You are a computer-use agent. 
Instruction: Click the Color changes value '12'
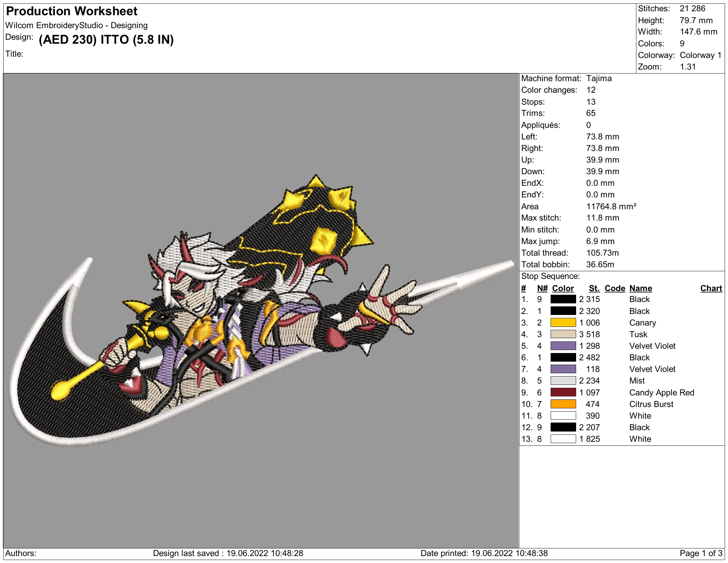tap(591, 90)
